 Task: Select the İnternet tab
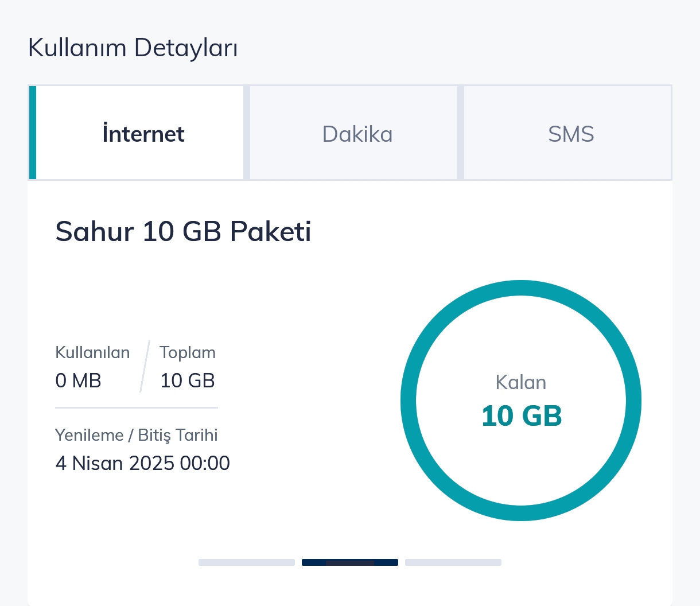pos(143,134)
